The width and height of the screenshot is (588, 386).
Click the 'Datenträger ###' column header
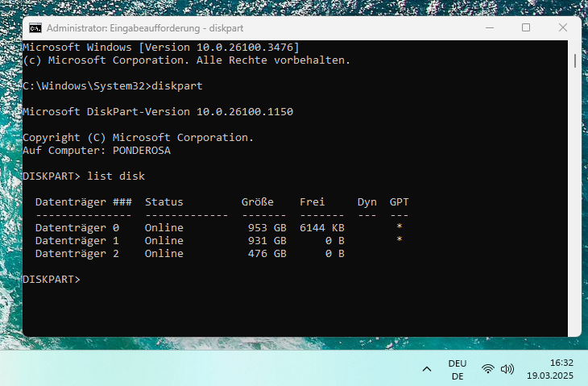(83, 201)
